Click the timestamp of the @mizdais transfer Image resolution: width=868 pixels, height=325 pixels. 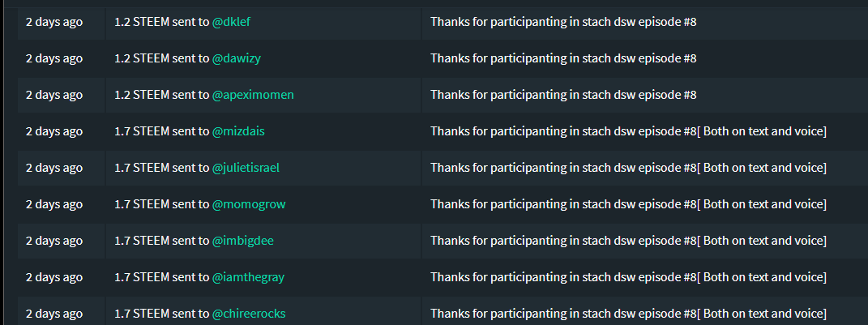tap(54, 131)
